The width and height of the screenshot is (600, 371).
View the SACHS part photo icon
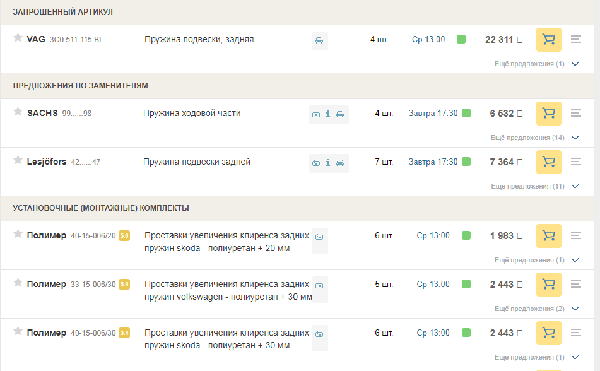[316, 114]
